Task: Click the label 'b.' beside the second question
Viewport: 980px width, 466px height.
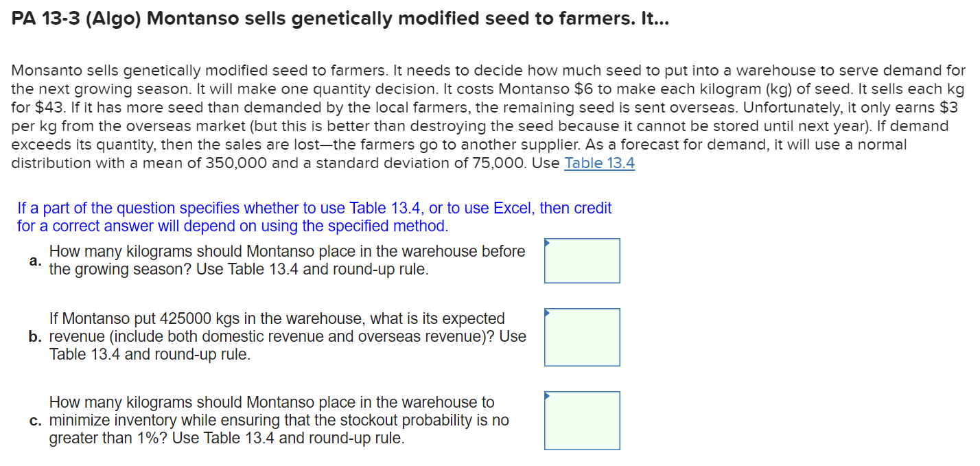Action: tap(34, 337)
